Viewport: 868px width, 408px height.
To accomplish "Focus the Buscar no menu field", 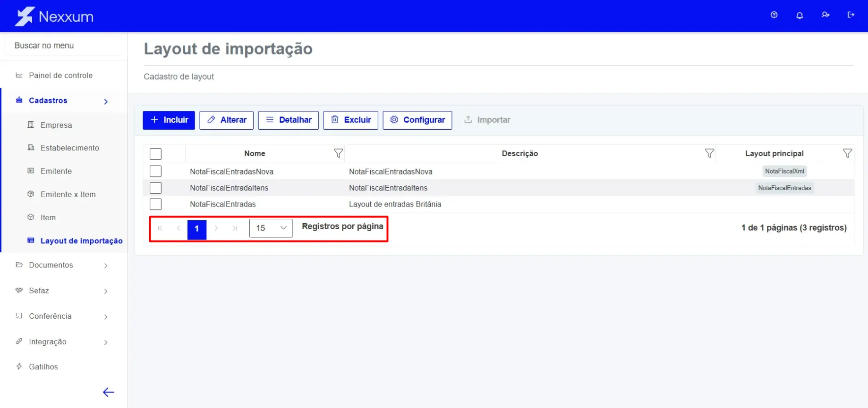I will (x=64, y=46).
